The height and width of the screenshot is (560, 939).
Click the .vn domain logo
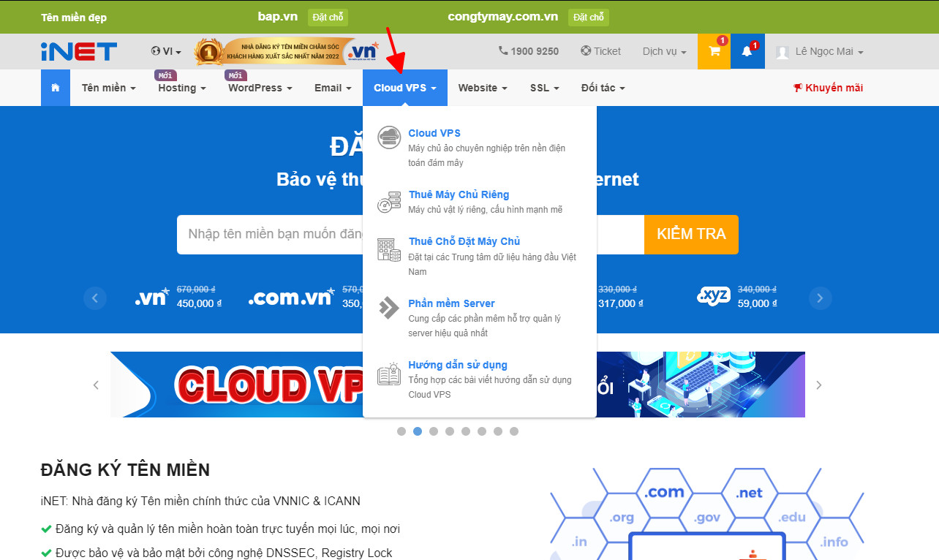point(152,297)
